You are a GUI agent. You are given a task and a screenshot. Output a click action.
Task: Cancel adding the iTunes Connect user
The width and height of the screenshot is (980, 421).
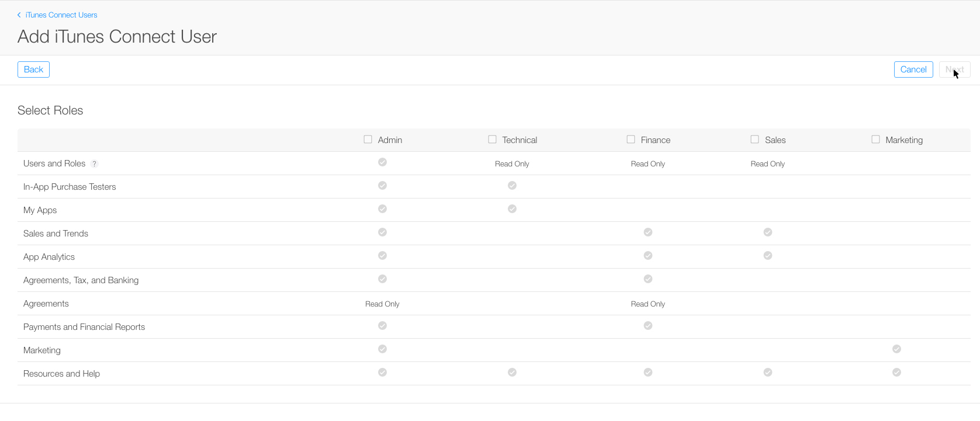click(x=913, y=69)
